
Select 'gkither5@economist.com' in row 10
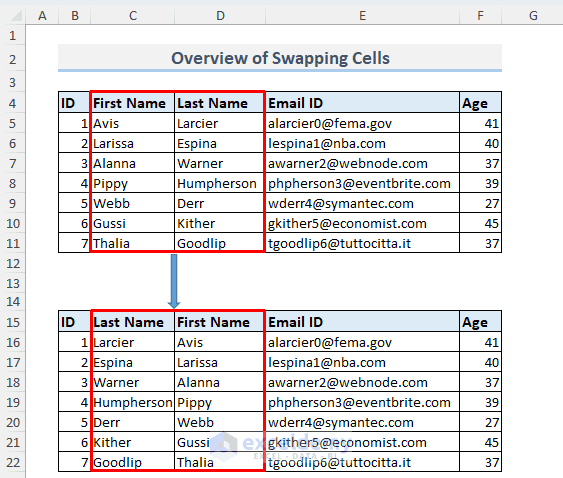click(x=362, y=223)
